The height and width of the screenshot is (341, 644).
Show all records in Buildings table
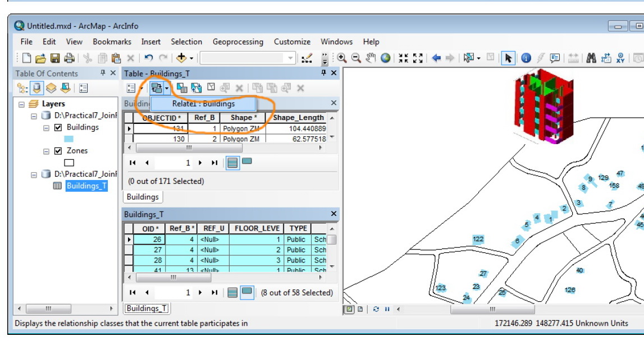[x=232, y=163]
